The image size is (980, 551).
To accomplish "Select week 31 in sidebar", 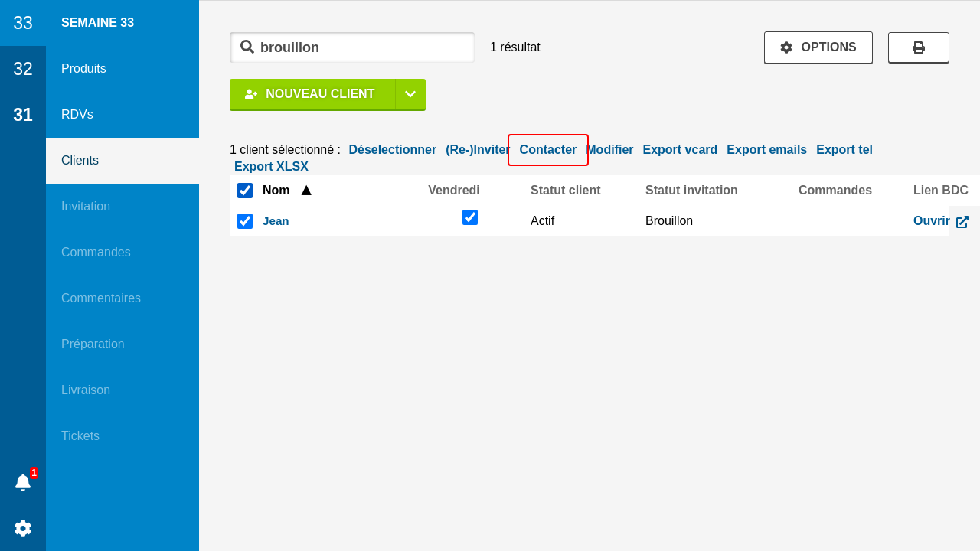I will [23, 115].
